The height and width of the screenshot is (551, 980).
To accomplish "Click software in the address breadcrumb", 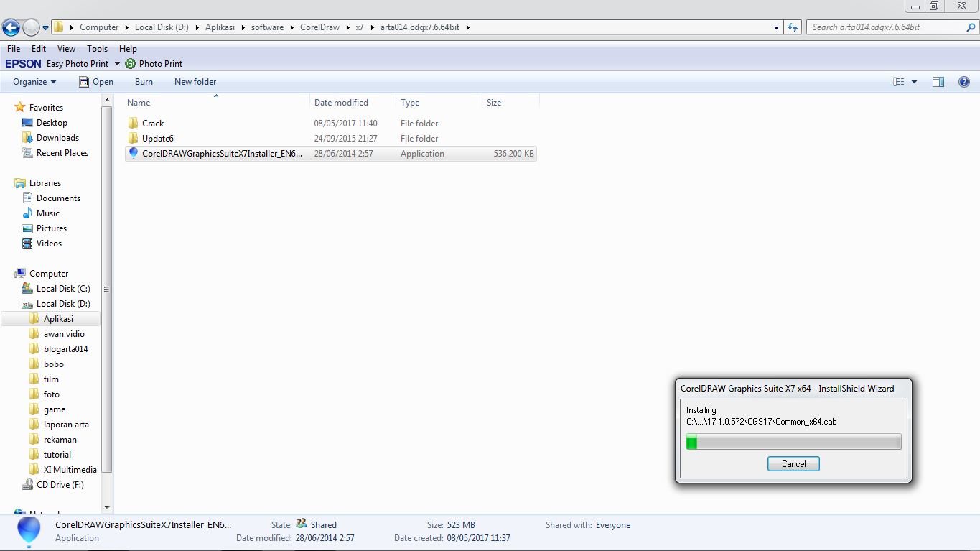I will pyautogui.click(x=267, y=27).
